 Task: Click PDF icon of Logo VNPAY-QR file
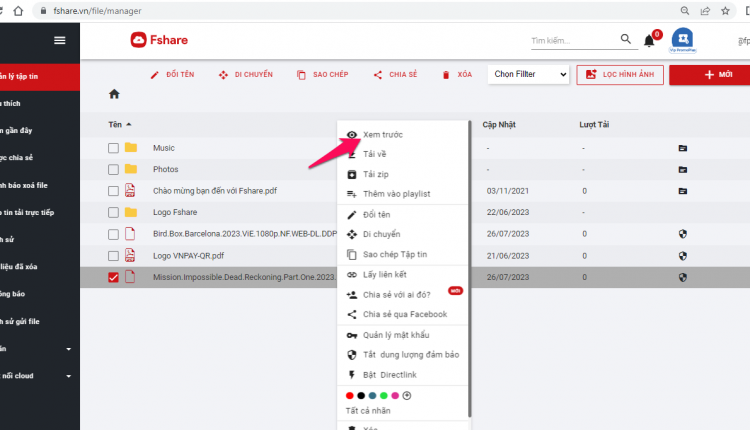[x=130, y=255]
